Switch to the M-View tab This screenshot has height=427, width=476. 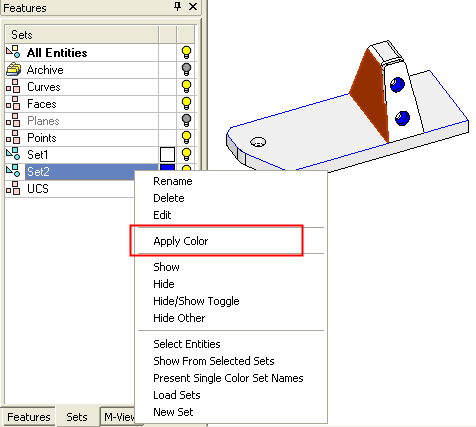[x=119, y=417]
